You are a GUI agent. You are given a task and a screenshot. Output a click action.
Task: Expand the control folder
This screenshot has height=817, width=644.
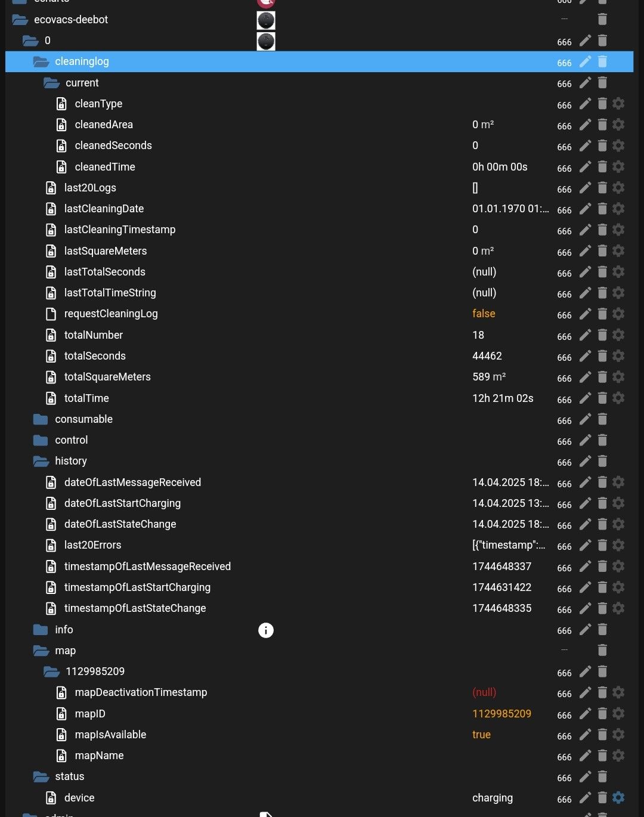click(41, 440)
